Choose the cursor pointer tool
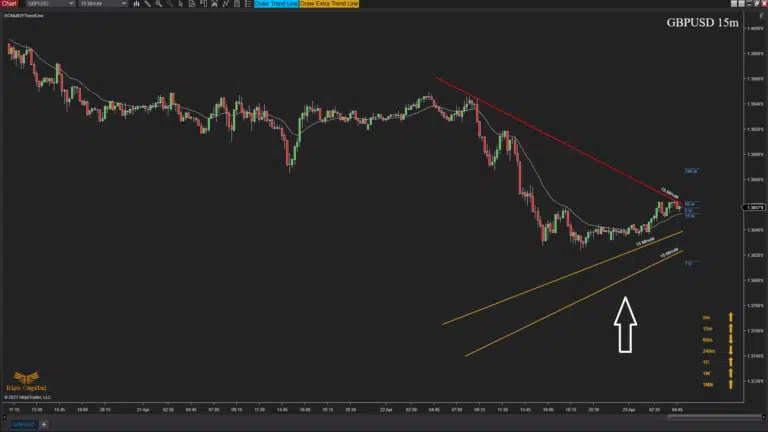This screenshot has height=432, width=768. point(181,3)
